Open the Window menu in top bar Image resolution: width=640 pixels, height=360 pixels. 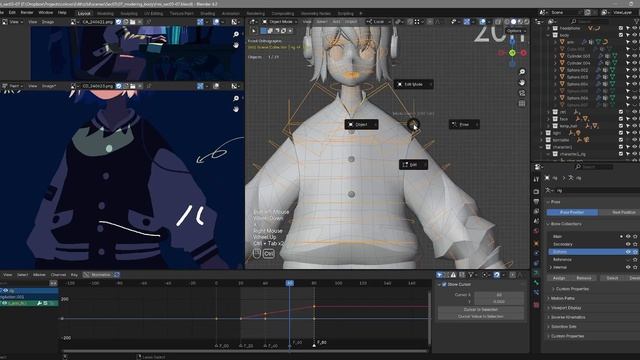46,13
